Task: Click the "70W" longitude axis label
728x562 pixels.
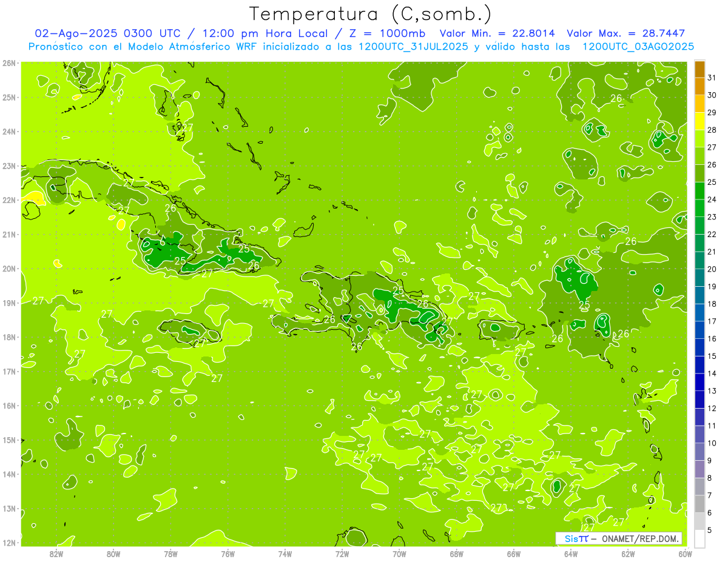Action: click(399, 554)
